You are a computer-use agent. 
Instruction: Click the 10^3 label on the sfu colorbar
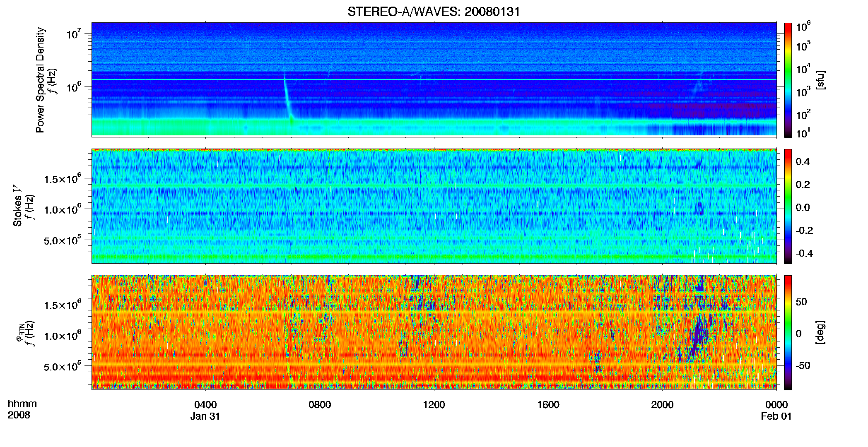803,91
